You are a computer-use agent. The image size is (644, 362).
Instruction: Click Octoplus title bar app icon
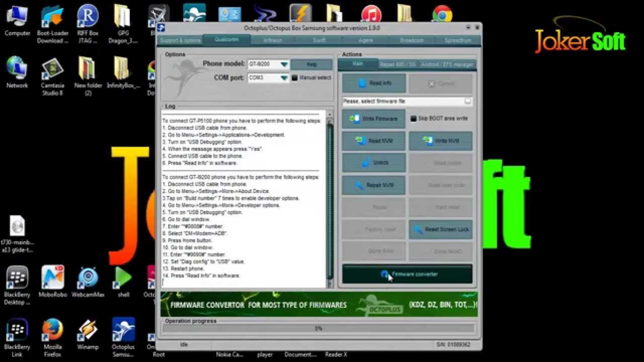click(162, 28)
